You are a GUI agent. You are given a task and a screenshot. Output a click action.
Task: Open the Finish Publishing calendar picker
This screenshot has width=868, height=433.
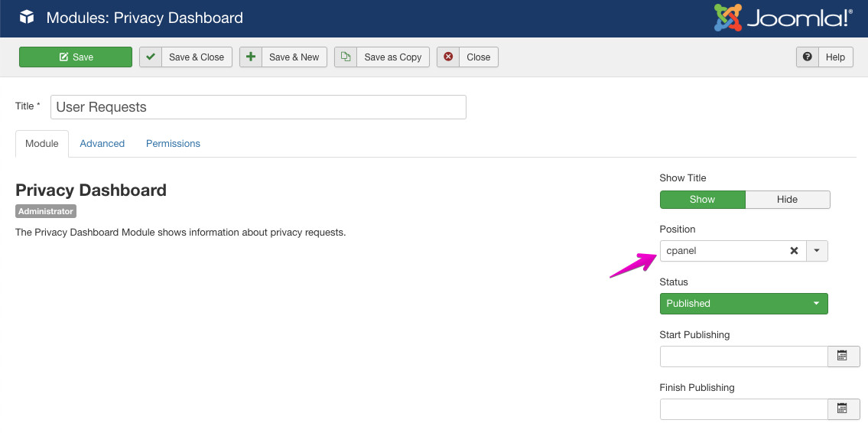click(x=843, y=409)
